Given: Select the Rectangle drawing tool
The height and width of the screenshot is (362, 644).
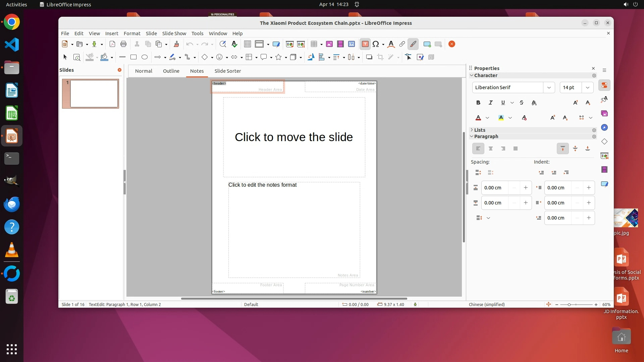Looking at the screenshot, I should (133, 57).
